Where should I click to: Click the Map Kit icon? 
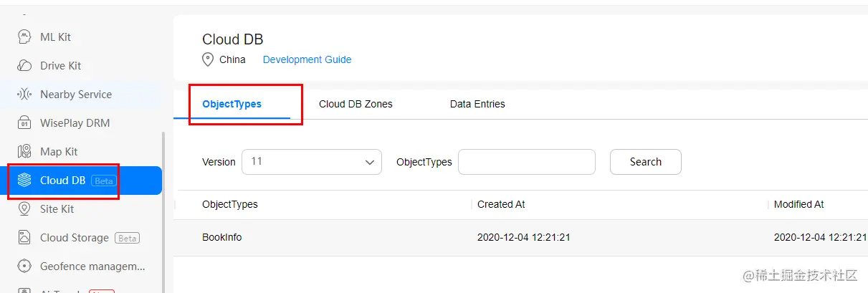coord(24,151)
